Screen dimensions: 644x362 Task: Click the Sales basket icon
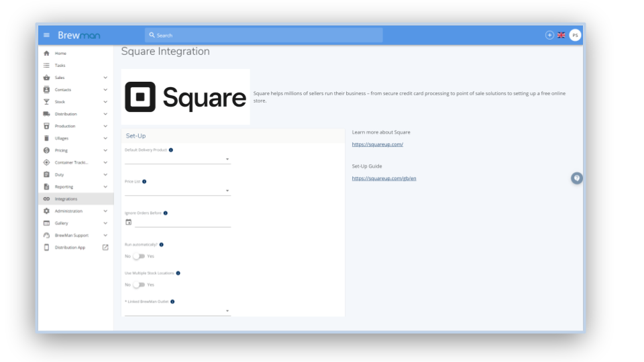pos(46,78)
